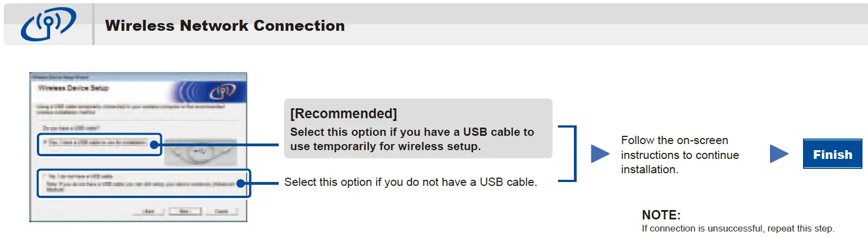This screenshot has width=868, height=237.
Task: Cancel the Wireless Device Setup dialog
Action: click(x=221, y=212)
